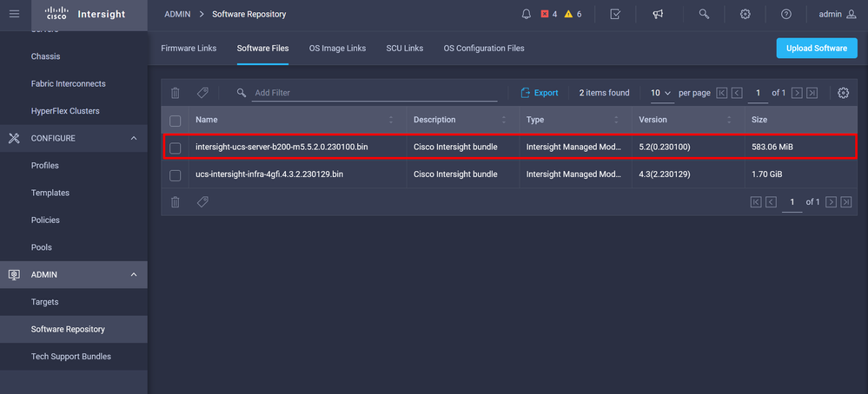868x394 pixels.
Task: Click the CONFIGURE section tools icon
Action: (x=15, y=138)
